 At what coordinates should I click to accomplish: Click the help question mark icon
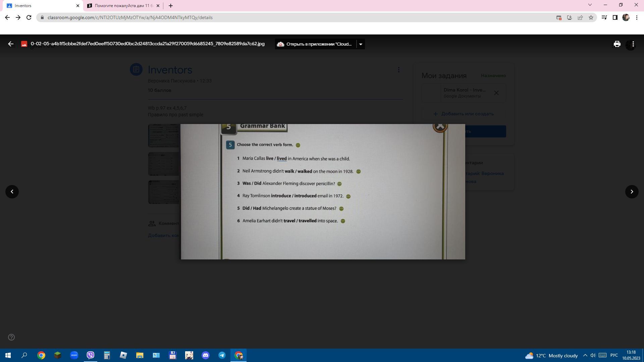click(11, 337)
